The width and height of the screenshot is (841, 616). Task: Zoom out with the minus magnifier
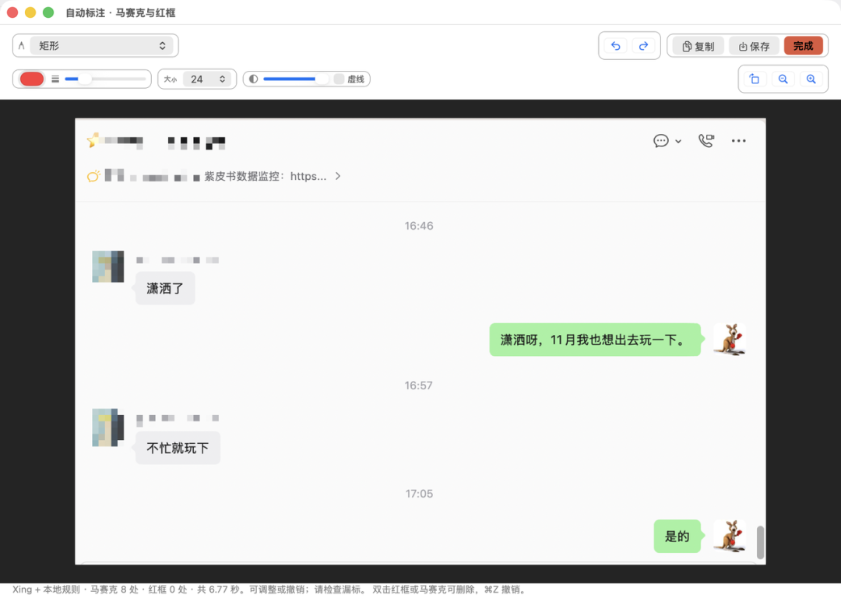click(x=783, y=79)
